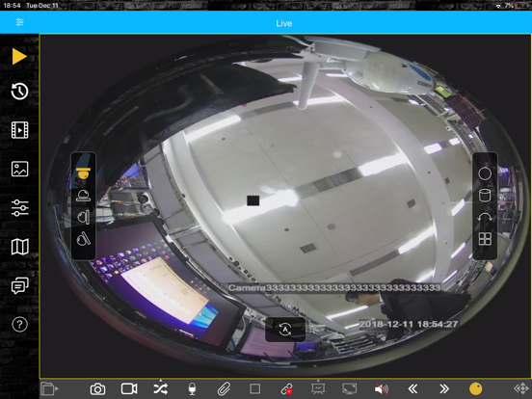Click the screen layout fullscreen icon
532x399 pixels.
click(350, 388)
